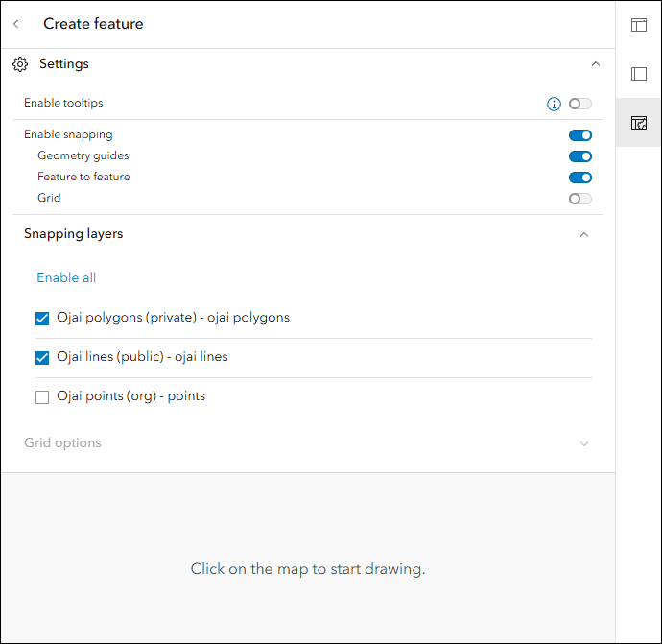Click the Settings gear icon
The image size is (662, 644).
coord(20,64)
